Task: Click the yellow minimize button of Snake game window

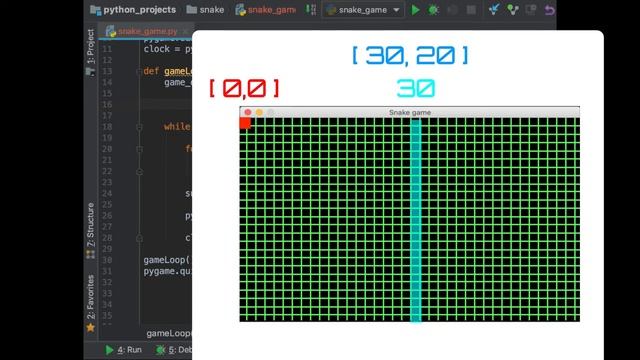Action: (259, 112)
